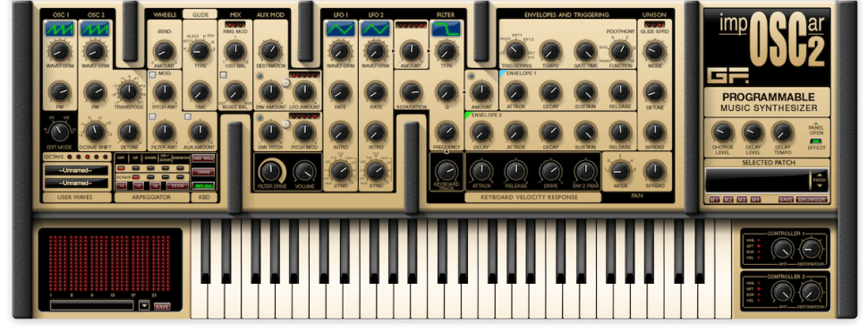Screen dimensions: 868x333
Task: Click the Filter type curve display
Action: tap(446, 29)
